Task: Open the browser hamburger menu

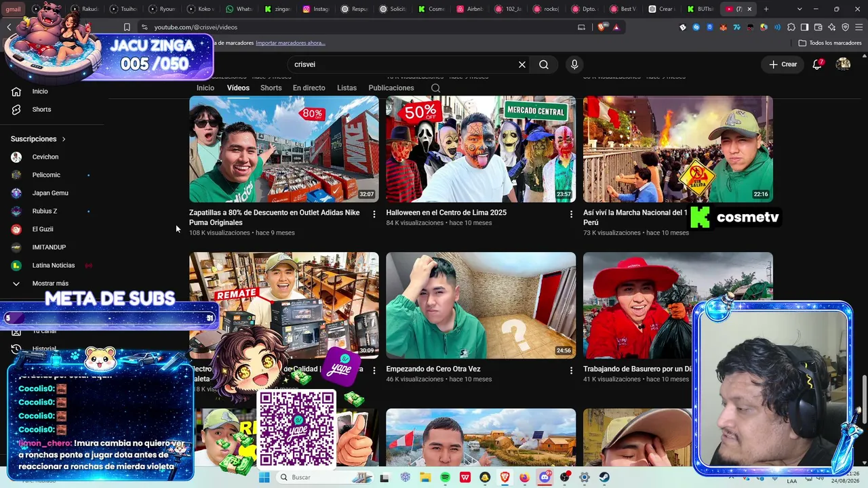Action: coord(859,27)
